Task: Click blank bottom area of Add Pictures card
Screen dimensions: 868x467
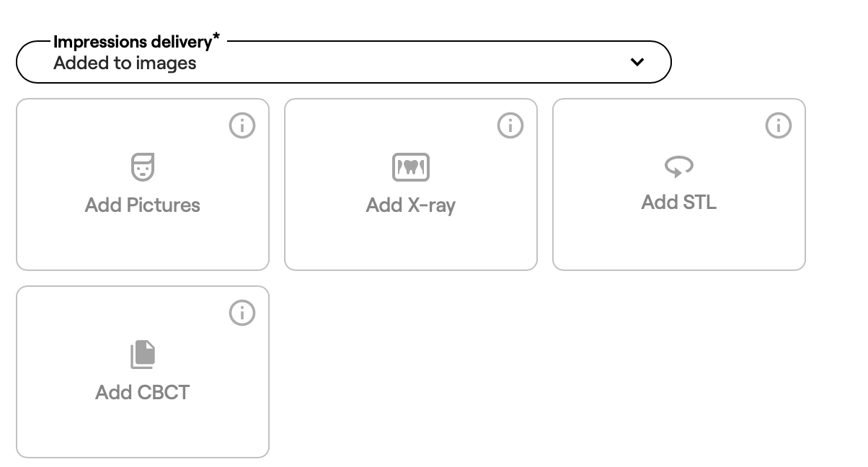Action: 143,245
